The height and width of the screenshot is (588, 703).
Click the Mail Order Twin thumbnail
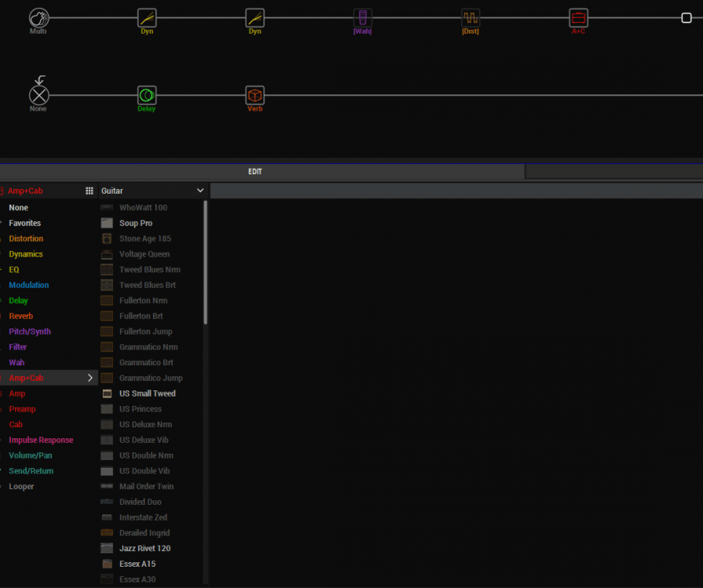tap(107, 486)
